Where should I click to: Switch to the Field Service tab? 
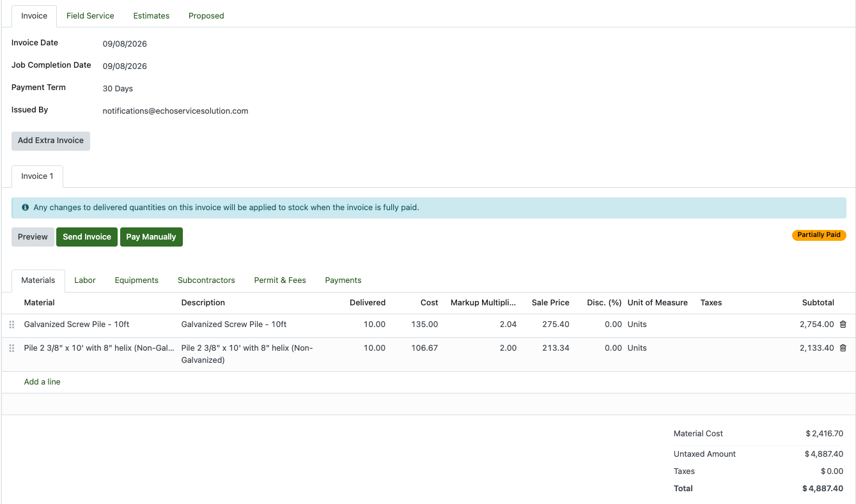pos(90,16)
